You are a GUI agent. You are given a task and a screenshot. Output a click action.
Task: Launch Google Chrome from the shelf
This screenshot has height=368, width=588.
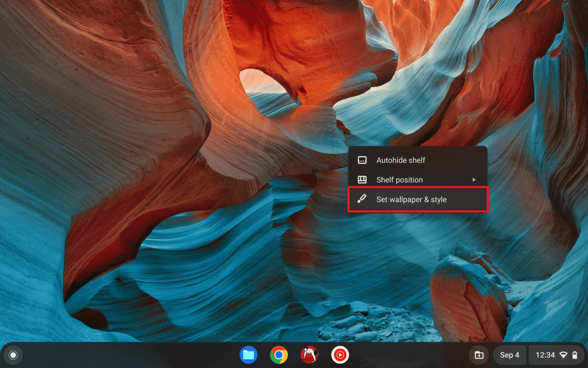(279, 355)
